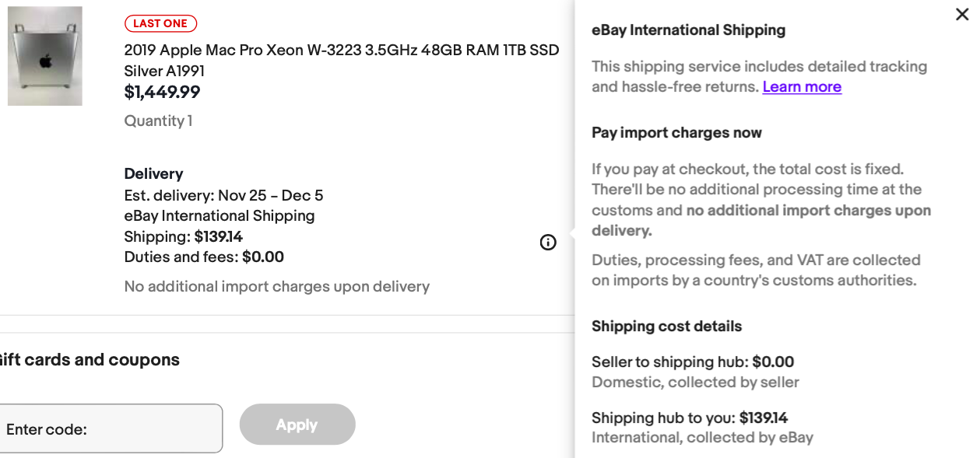980x458 pixels.
Task: Click Est. delivery Nov 25 – Dec 5
Action: (223, 195)
